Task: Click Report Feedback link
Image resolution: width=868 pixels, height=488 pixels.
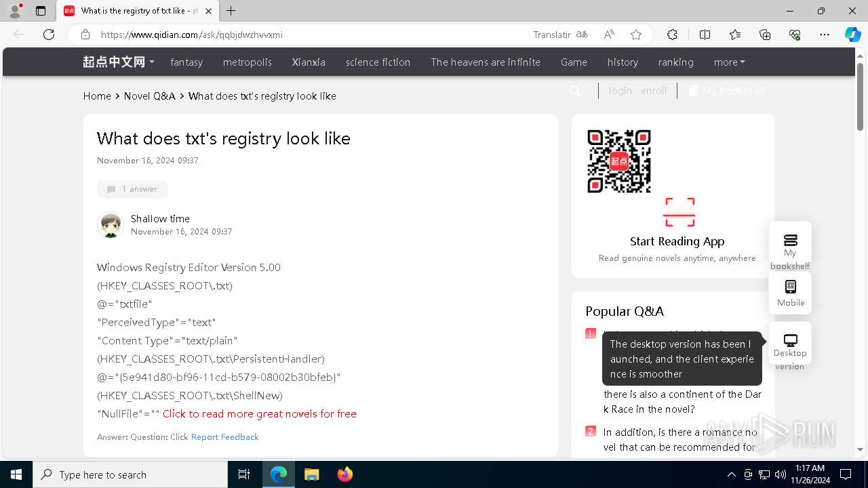Action: pyautogui.click(x=224, y=437)
